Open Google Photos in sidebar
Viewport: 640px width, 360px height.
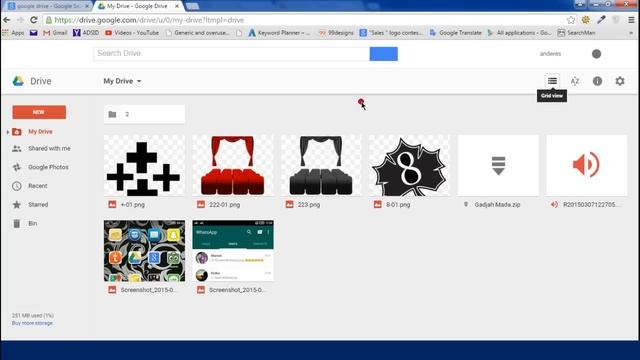click(48, 167)
